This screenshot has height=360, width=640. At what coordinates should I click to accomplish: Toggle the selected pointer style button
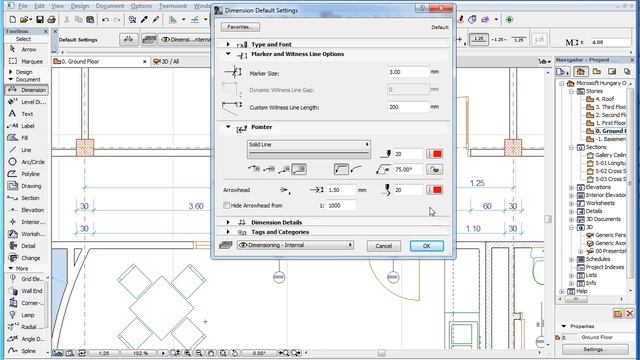click(299, 169)
